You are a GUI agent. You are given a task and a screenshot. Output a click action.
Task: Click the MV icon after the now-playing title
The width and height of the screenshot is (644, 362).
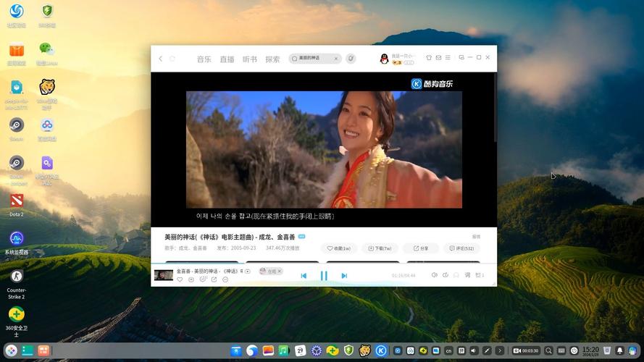pyautogui.click(x=248, y=271)
